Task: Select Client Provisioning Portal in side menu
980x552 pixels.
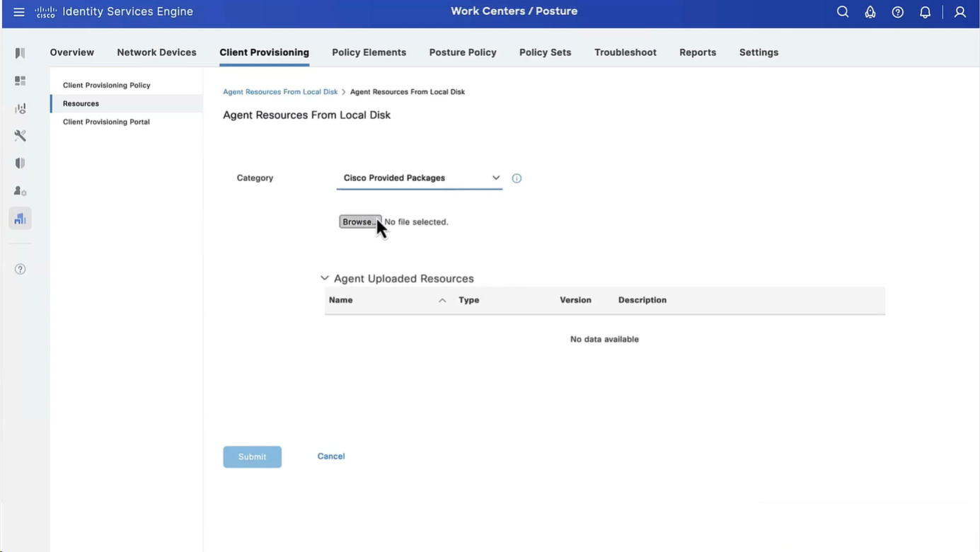Action: click(x=106, y=122)
